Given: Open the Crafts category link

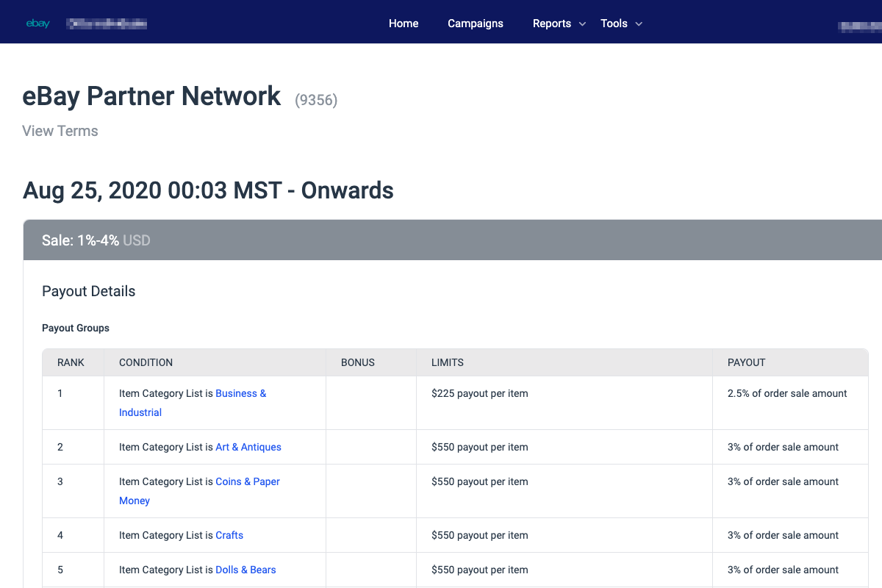Looking at the screenshot, I should [229, 535].
